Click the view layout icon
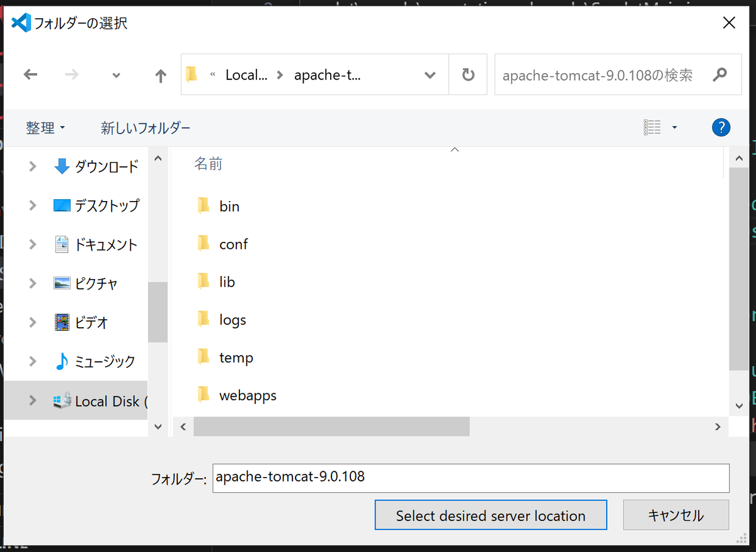Screen dimensions: 756x552 click(652, 127)
